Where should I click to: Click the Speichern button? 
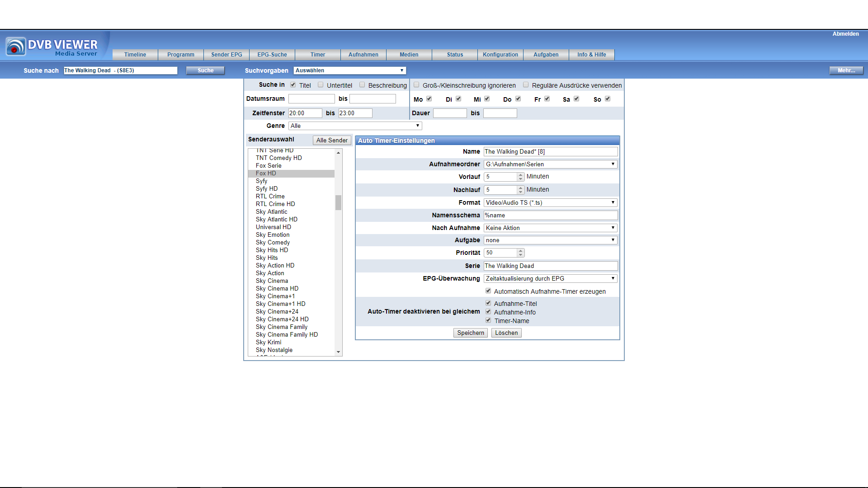(471, 333)
